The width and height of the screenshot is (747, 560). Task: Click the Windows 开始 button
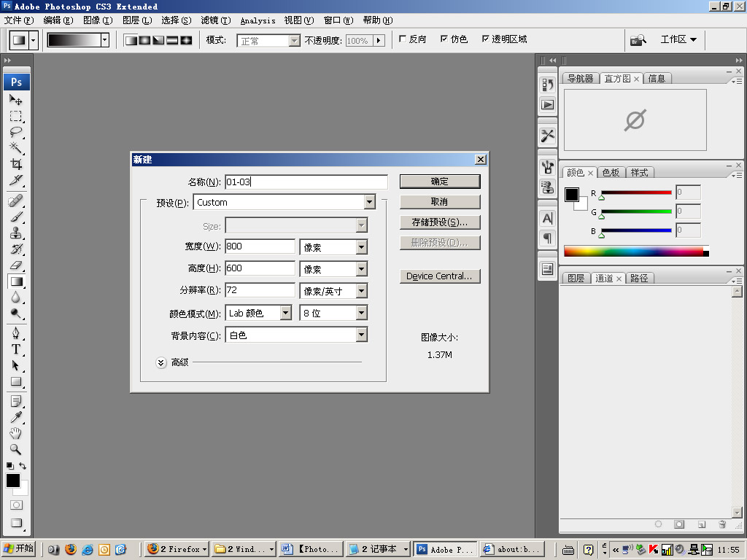[19, 549]
